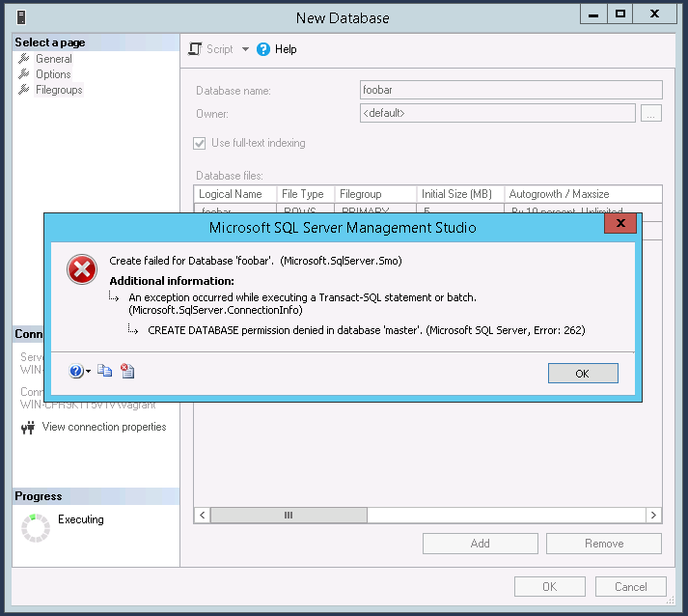
Task: Click the New Database window system icon
Action: click(x=21, y=17)
